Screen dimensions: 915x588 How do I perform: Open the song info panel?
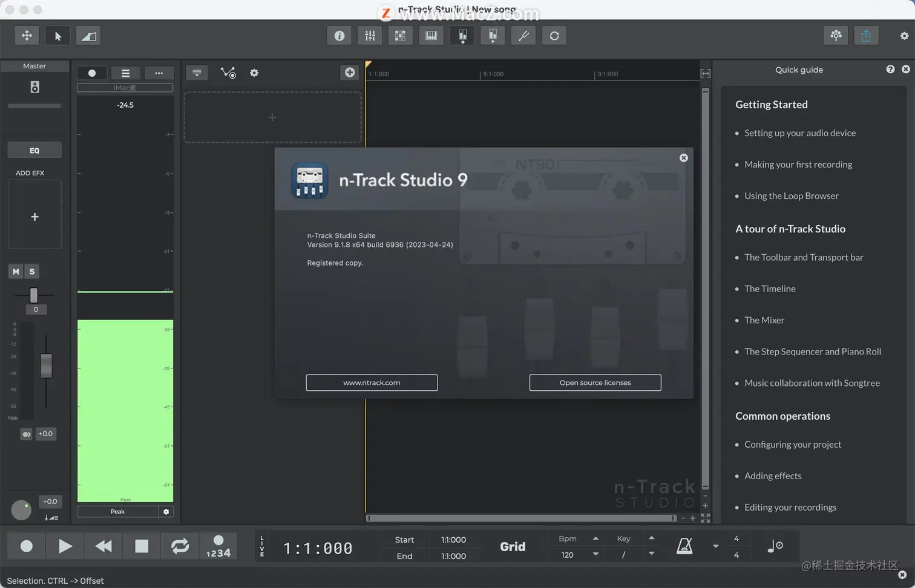point(339,36)
